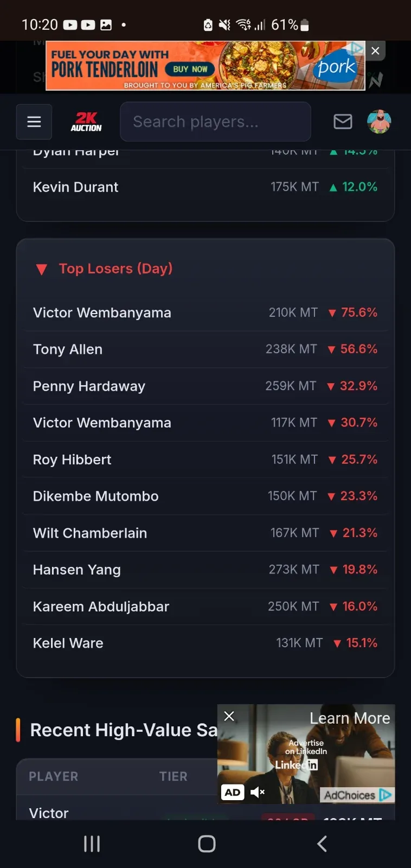This screenshot has height=868, width=411.
Task: Click Learn More on LinkedIn ad
Action: [x=350, y=718]
